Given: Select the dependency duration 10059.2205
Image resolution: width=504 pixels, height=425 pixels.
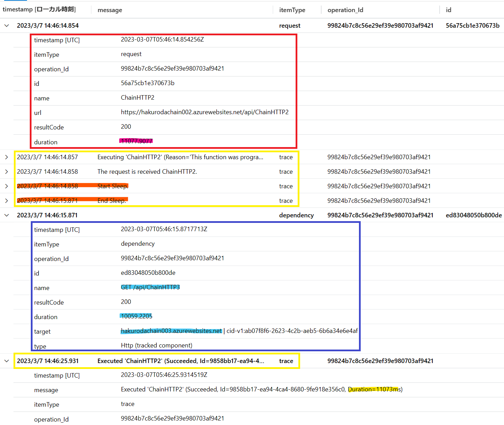Looking at the screenshot, I should pos(136,316).
